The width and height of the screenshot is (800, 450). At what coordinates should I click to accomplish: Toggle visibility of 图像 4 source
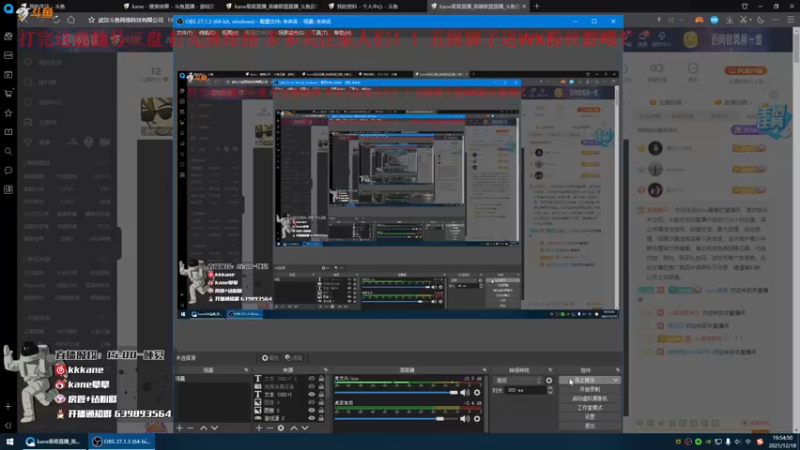point(311,402)
